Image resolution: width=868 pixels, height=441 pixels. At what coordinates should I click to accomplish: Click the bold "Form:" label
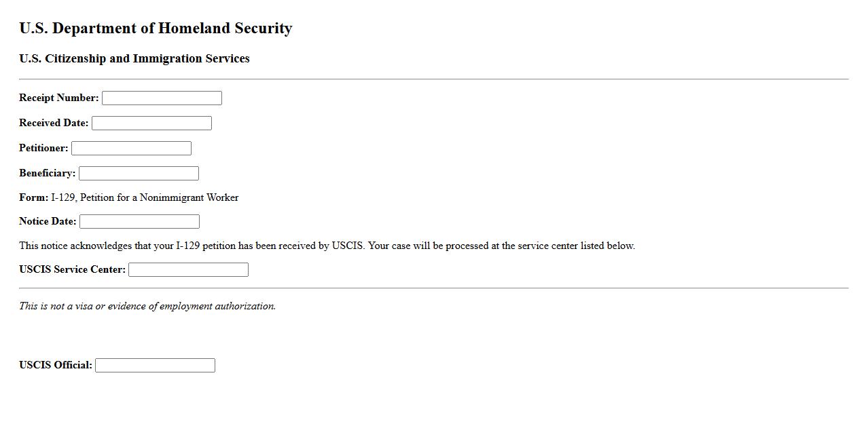pyautogui.click(x=33, y=198)
